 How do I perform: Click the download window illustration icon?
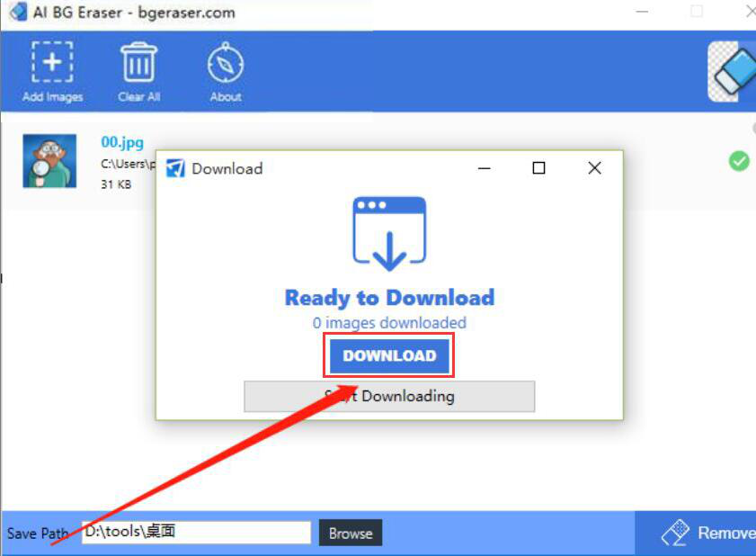pyautogui.click(x=389, y=234)
